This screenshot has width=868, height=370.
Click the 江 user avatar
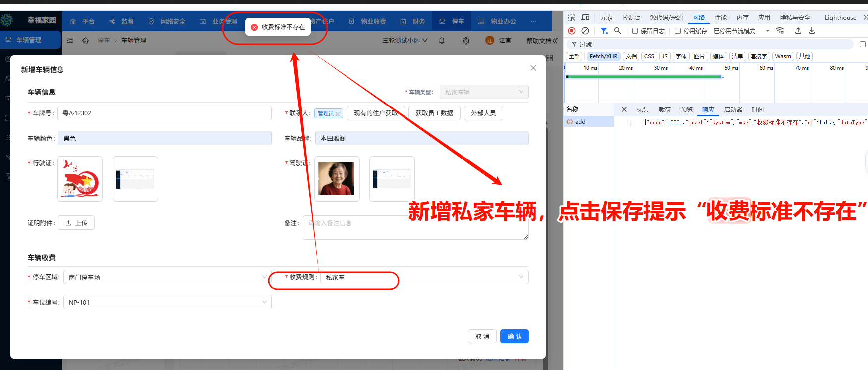click(490, 40)
